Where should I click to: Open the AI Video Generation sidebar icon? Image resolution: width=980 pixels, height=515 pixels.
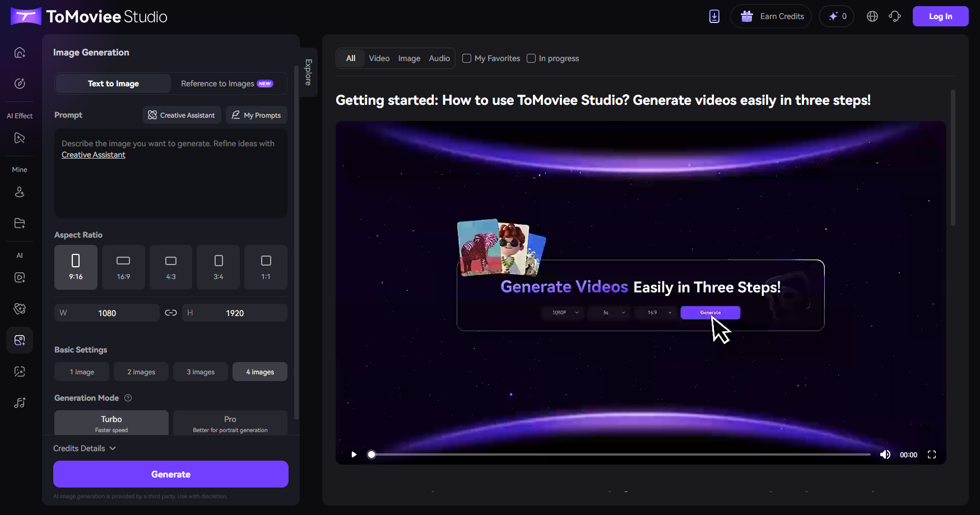(20, 277)
